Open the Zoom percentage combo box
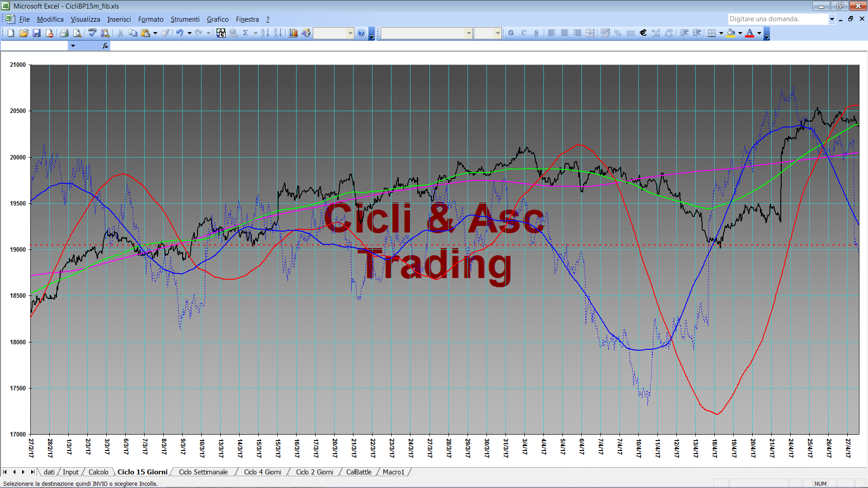This screenshot has height=488, width=868. [334, 33]
